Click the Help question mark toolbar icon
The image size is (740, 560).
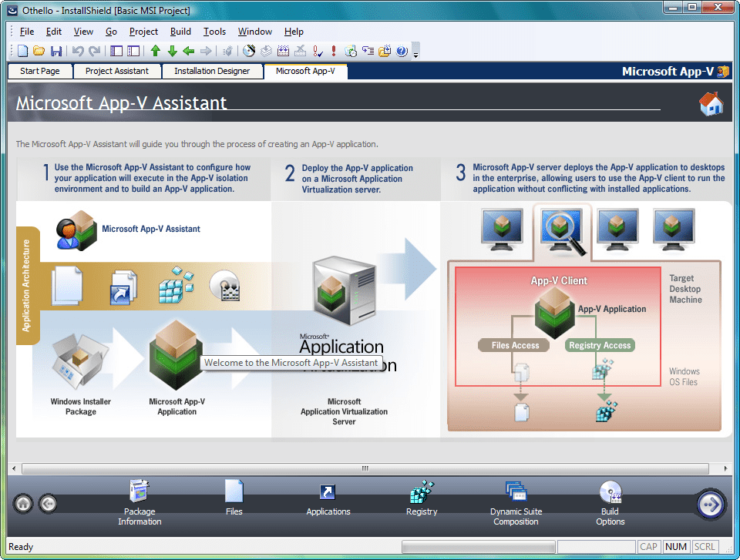click(402, 51)
